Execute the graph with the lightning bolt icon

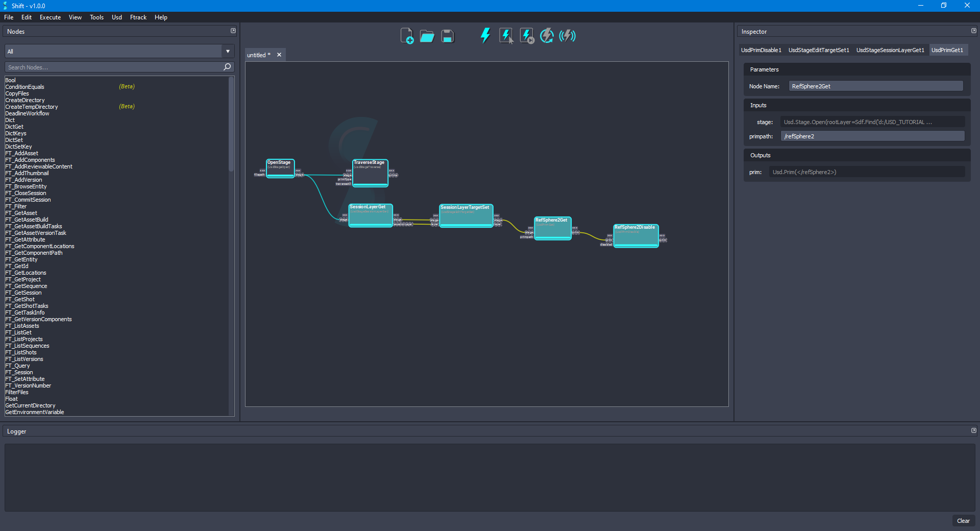485,35
